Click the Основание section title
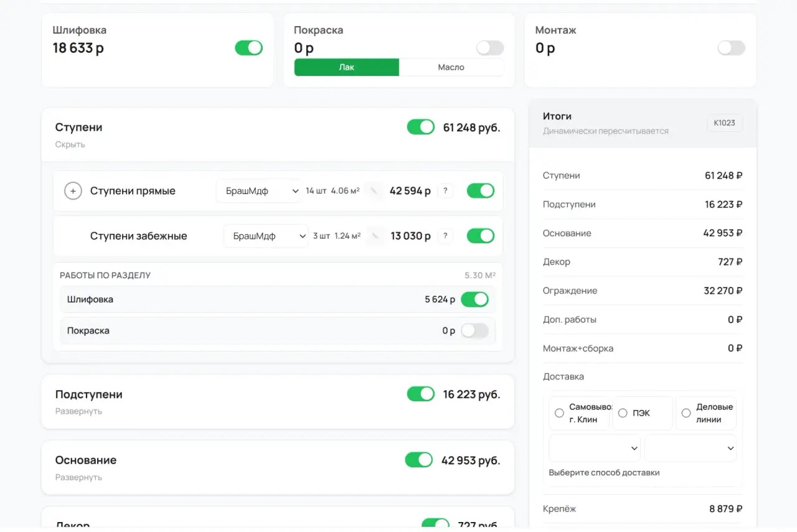The width and height of the screenshot is (797, 532). tap(86, 460)
